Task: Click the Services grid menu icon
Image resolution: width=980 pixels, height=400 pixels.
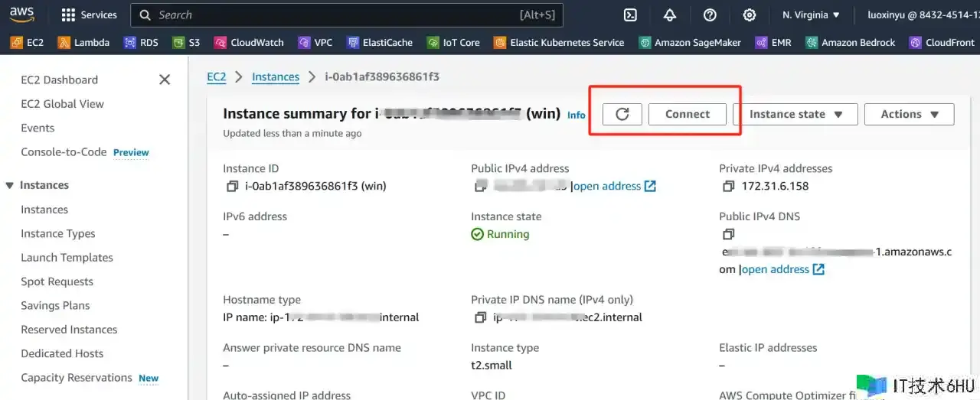Action: point(68,15)
